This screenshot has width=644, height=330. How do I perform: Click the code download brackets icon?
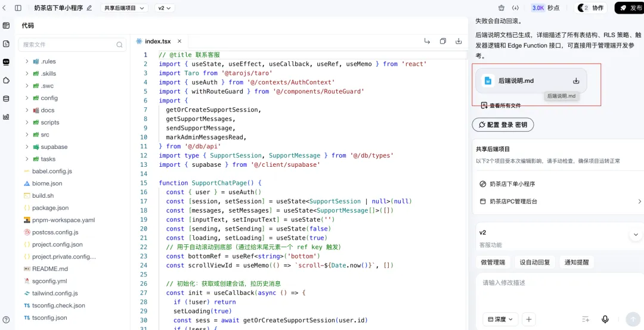[515, 8]
